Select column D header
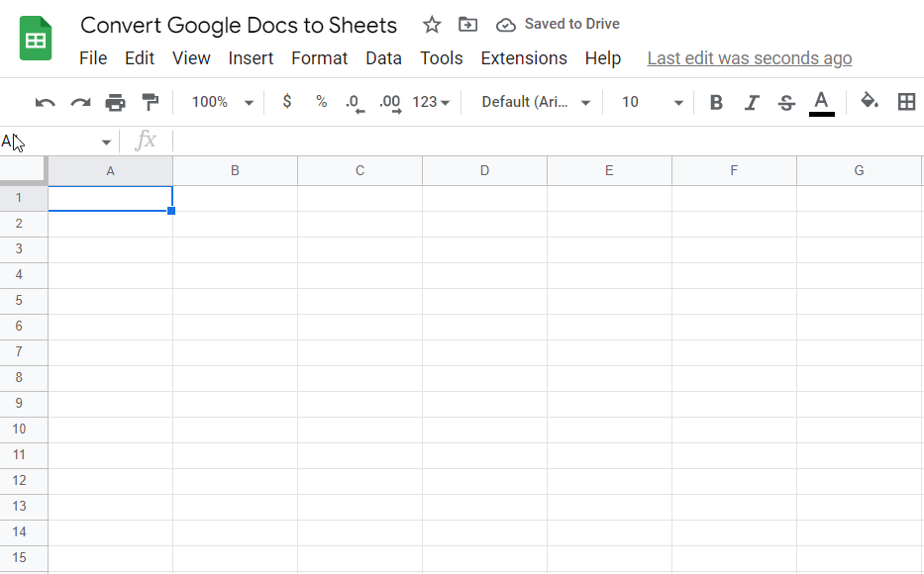The width and height of the screenshot is (924, 574). click(x=485, y=171)
